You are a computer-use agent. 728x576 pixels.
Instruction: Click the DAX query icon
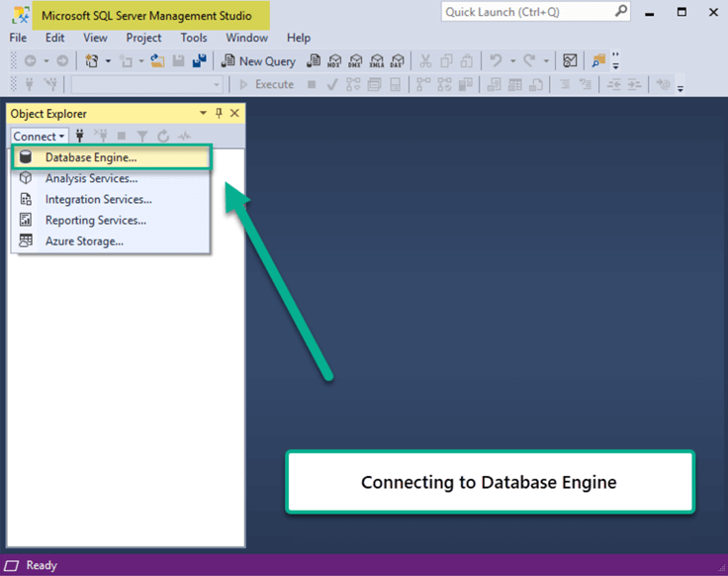click(398, 60)
